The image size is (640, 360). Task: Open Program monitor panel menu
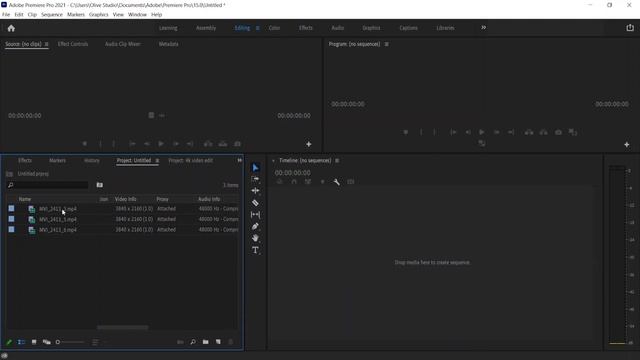(x=386, y=44)
